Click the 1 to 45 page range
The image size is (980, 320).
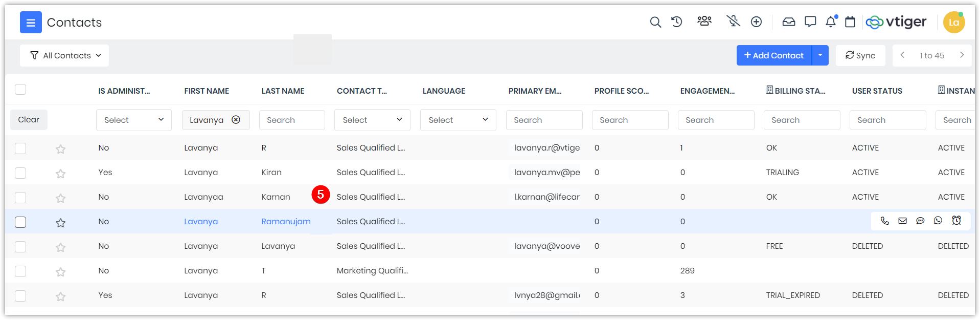(932, 55)
